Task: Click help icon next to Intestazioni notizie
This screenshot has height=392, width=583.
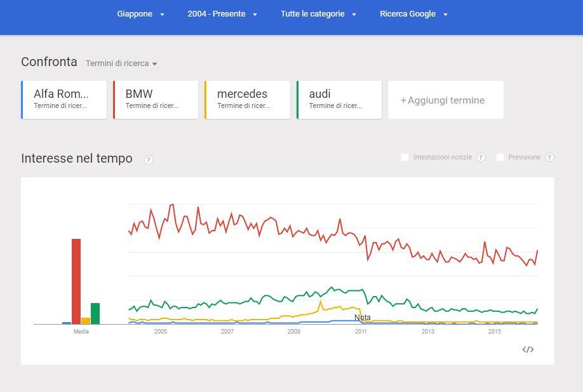Action: [481, 158]
